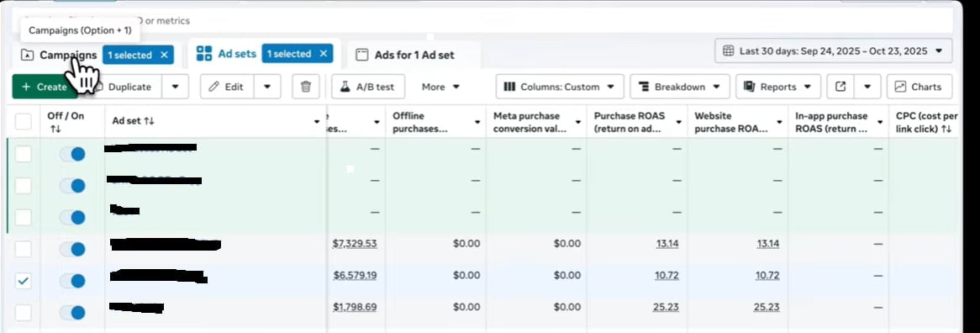Open Purchase ROAS column menu arrow
Image resolution: width=980 pixels, height=333 pixels.
679,122
